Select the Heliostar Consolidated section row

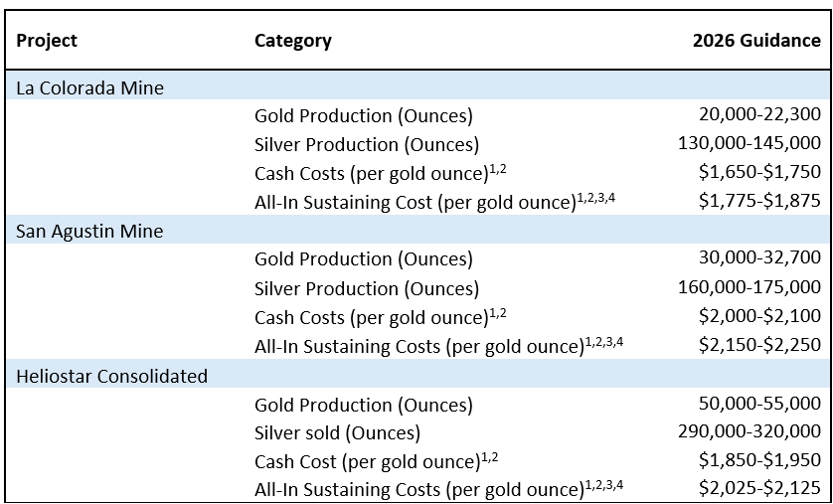click(x=112, y=376)
